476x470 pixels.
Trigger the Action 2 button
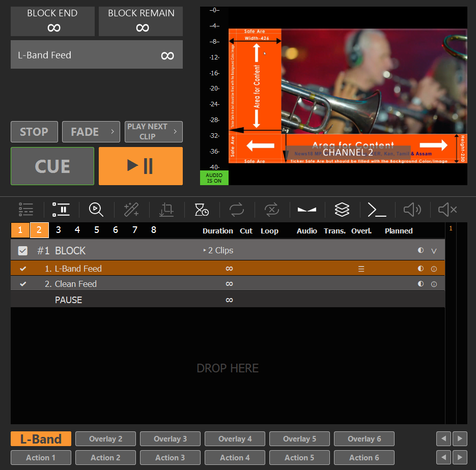106,458
